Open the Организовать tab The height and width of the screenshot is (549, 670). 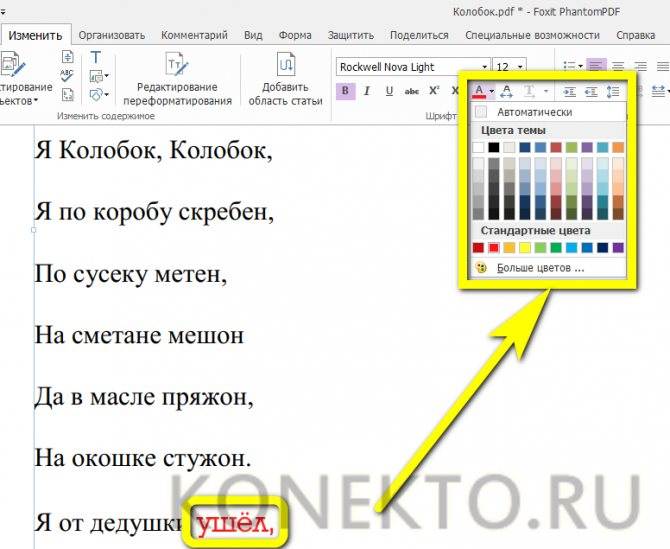112,35
